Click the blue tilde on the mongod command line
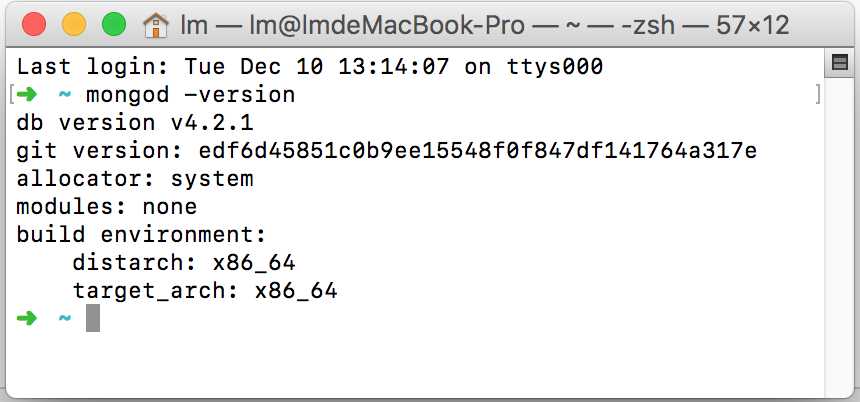This screenshot has width=860, height=402. pyautogui.click(x=65, y=95)
